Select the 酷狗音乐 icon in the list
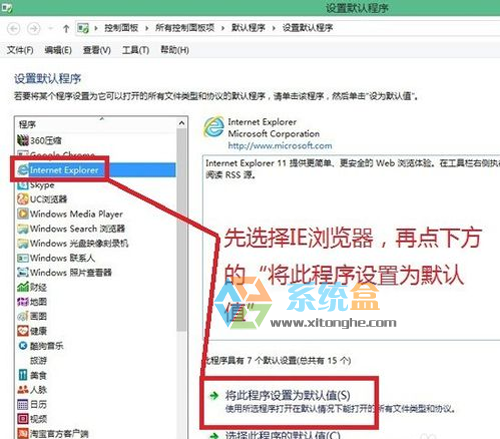 (23, 346)
